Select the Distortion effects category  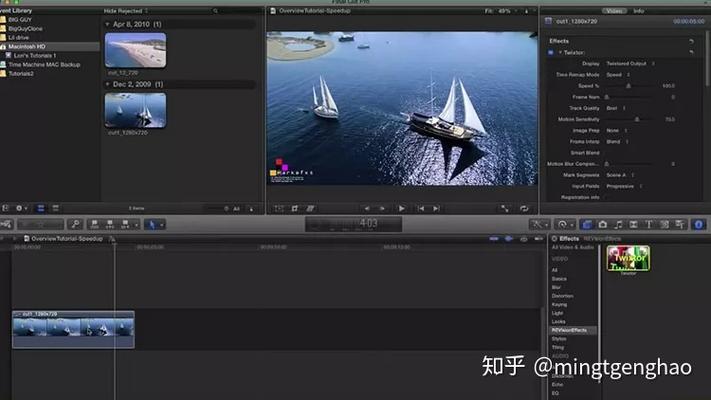pos(562,296)
